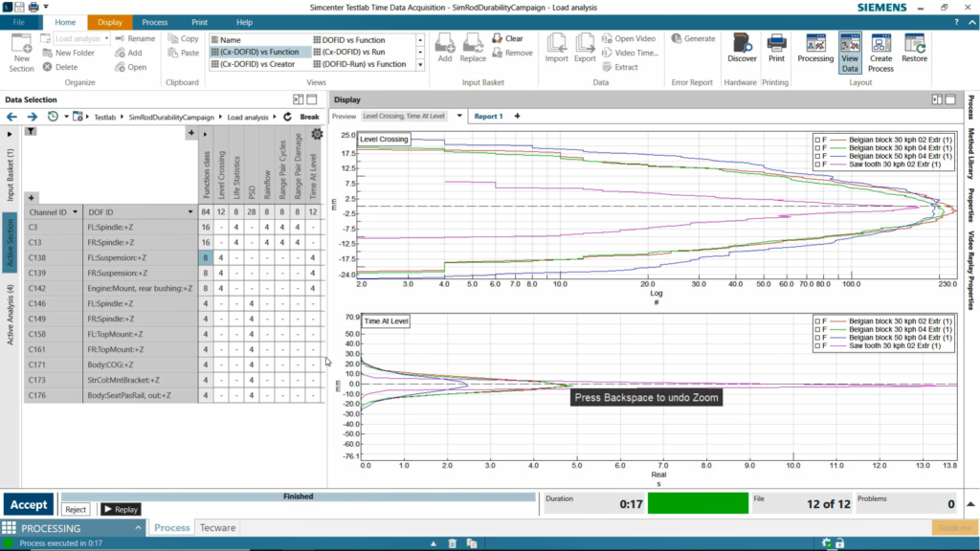Switch to the Process ribbon tab
980x551 pixels.
coord(154,22)
